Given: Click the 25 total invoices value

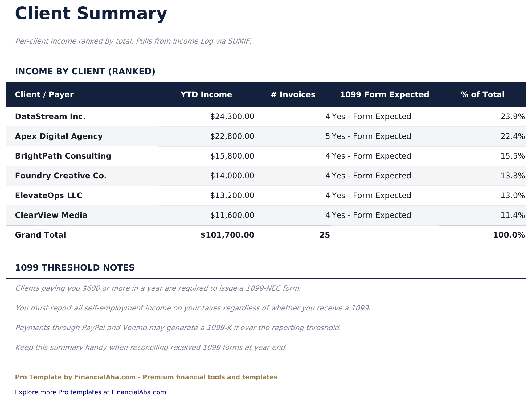Looking at the screenshot, I should pos(325,235).
